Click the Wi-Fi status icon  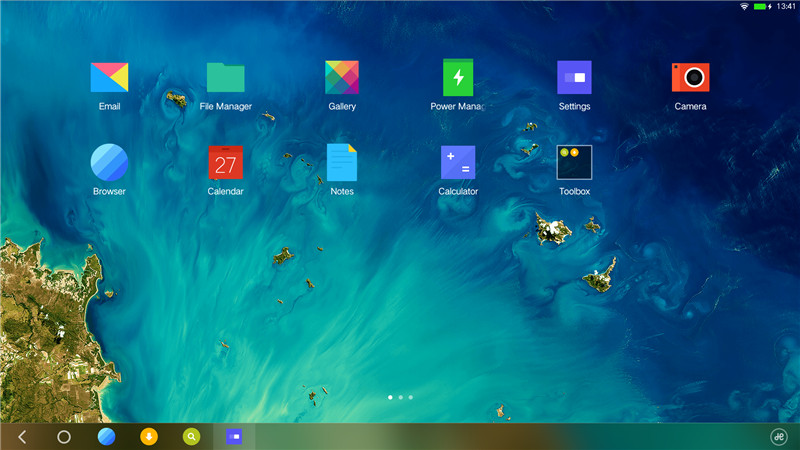[x=744, y=7]
